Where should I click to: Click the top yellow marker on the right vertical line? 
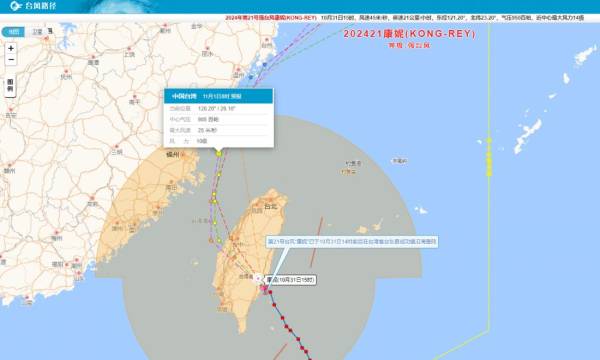(x=489, y=140)
